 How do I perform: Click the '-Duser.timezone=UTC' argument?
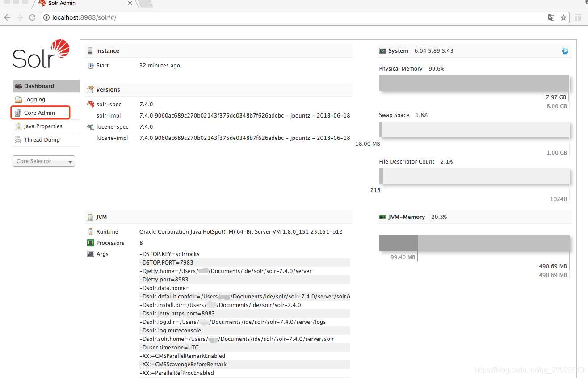tap(169, 347)
